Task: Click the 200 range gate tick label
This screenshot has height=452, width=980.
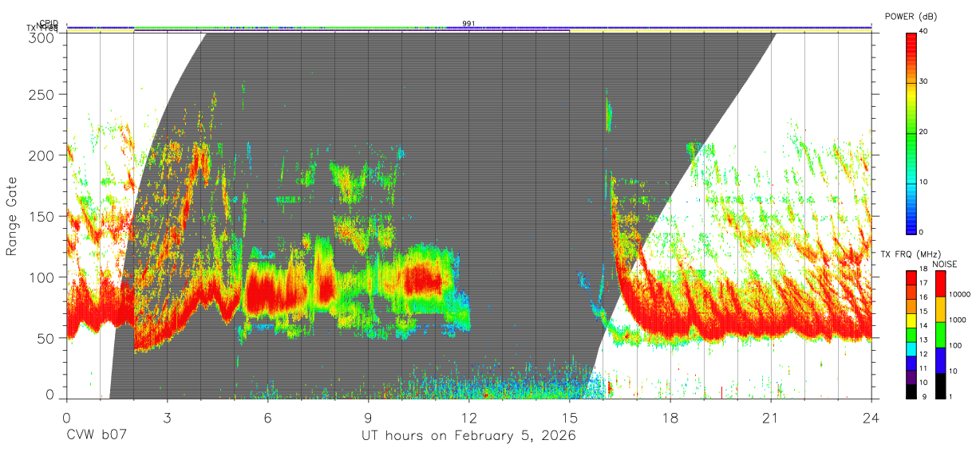Action: pos(42,155)
